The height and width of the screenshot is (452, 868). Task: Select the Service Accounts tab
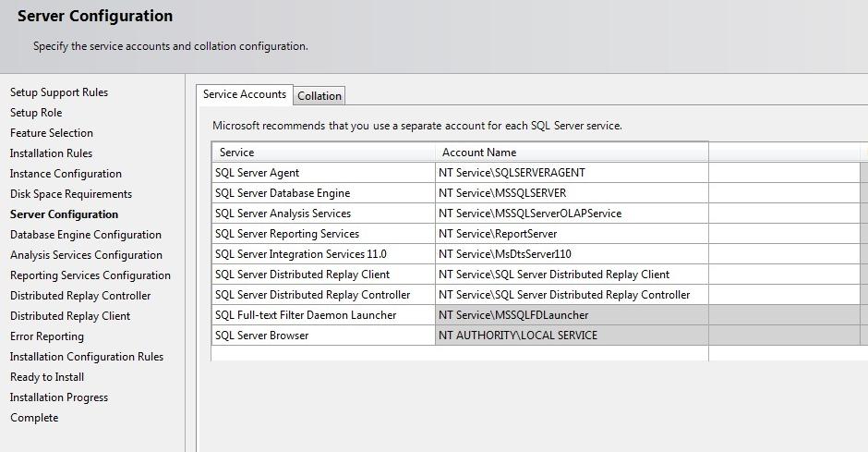coord(244,94)
